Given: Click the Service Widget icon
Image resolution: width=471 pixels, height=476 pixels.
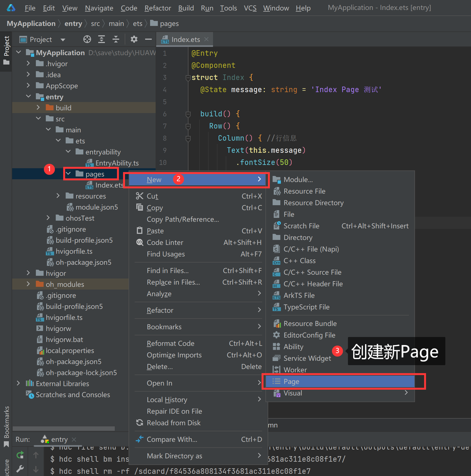Looking at the screenshot, I should [x=276, y=358].
